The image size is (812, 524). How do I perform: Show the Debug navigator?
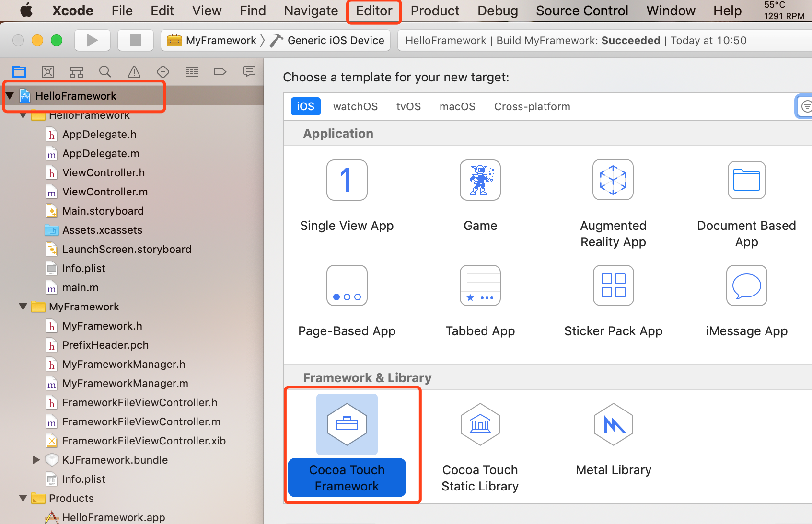pyautogui.click(x=192, y=72)
